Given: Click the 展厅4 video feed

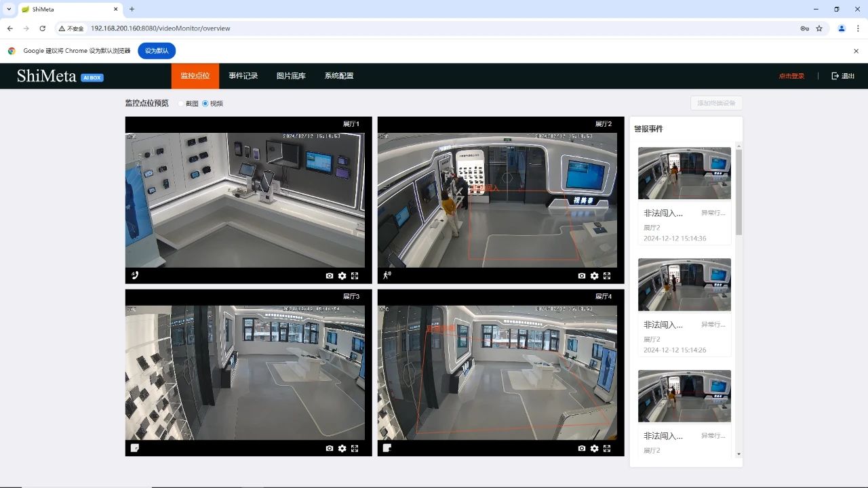Looking at the screenshot, I should [x=497, y=372].
